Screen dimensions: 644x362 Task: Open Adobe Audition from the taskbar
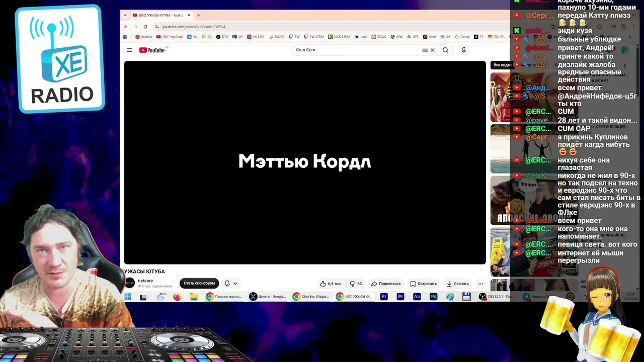tap(417, 297)
